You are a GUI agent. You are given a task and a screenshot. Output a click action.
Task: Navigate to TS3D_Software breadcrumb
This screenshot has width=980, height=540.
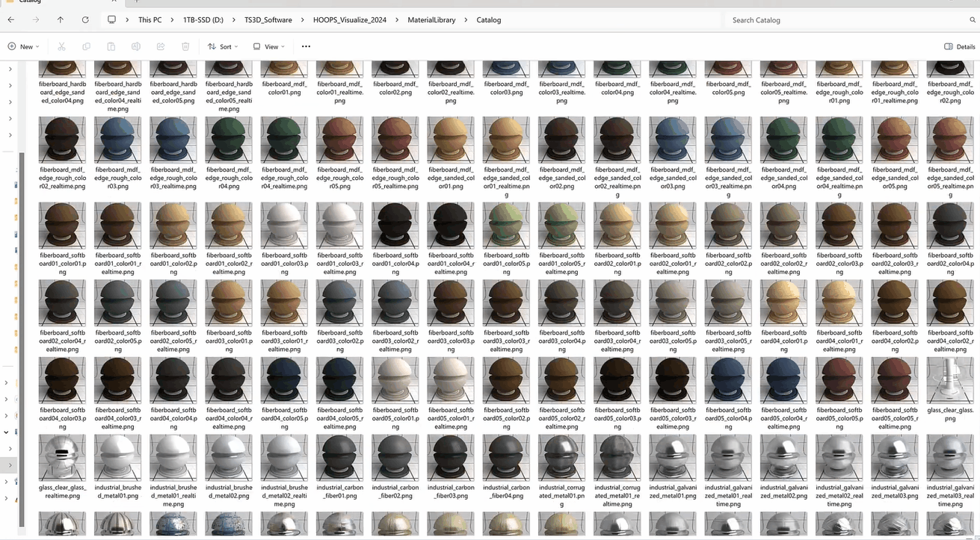[x=268, y=20]
